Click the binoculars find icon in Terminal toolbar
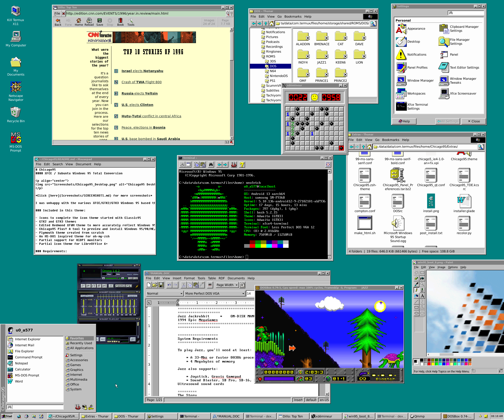Screen dimensions: 504x420 point(211,165)
